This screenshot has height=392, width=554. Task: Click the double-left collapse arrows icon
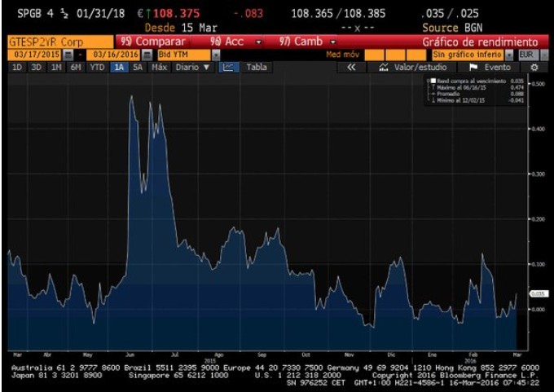pyautogui.click(x=351, y=68)
